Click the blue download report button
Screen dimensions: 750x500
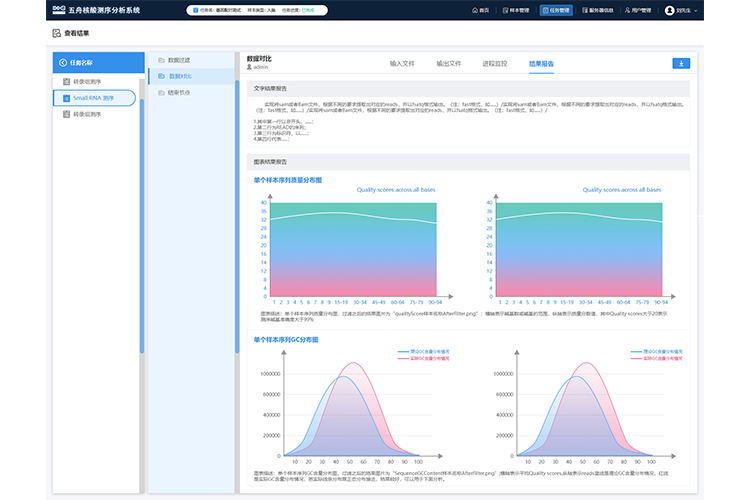point(681,63)
